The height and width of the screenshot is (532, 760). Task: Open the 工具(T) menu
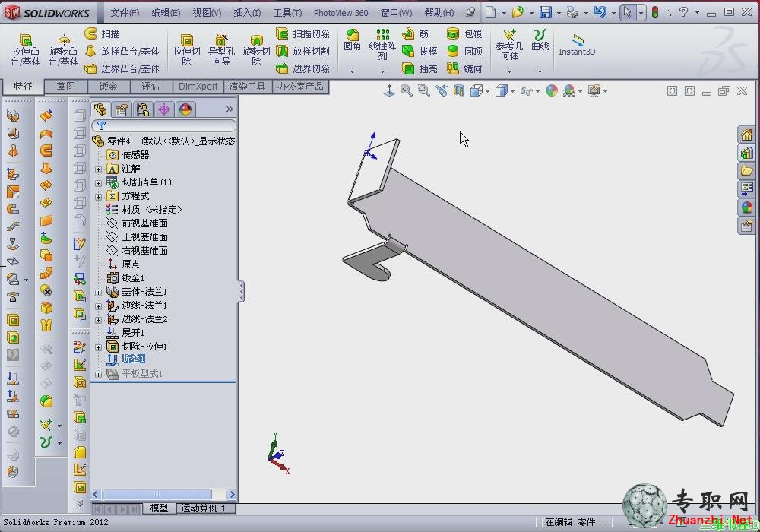point(287,13)
